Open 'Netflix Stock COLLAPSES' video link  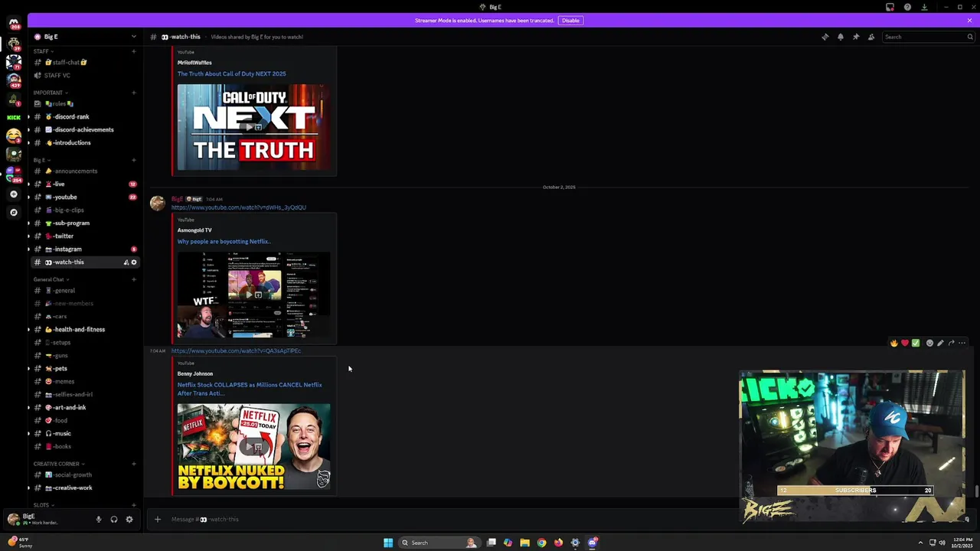250,389
